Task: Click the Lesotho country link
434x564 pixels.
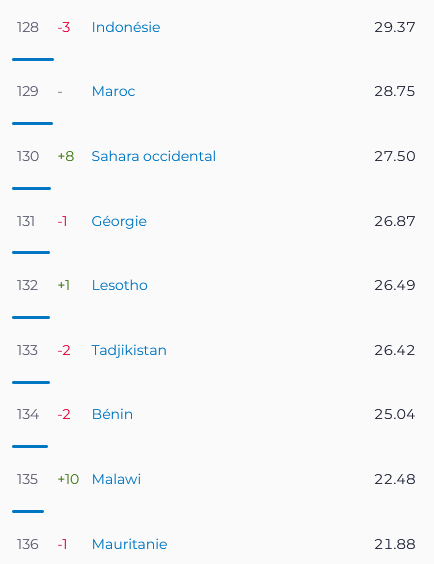Action: [x=119, y=285]
